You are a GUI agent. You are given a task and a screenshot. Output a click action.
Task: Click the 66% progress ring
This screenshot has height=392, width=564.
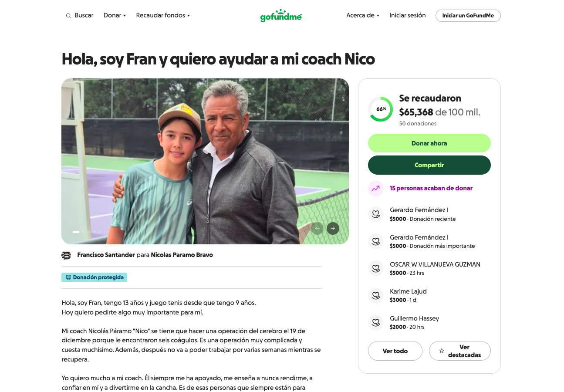[x=381, y=109]
